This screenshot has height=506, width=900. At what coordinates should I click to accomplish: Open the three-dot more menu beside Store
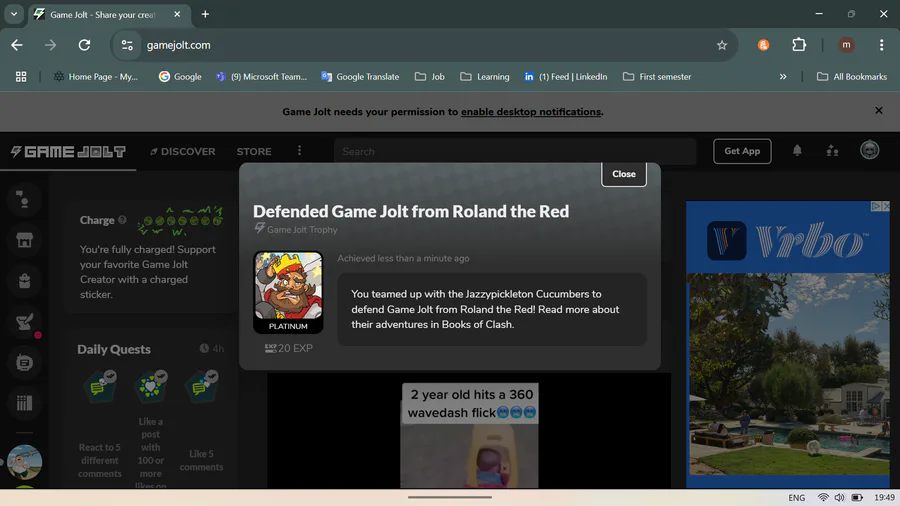click(299, 150)
